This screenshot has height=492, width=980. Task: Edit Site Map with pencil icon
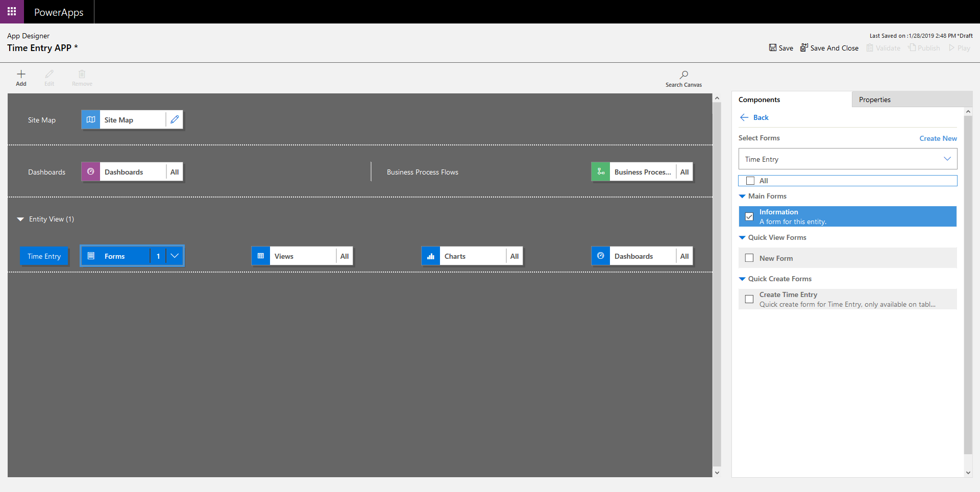[175, 120]
